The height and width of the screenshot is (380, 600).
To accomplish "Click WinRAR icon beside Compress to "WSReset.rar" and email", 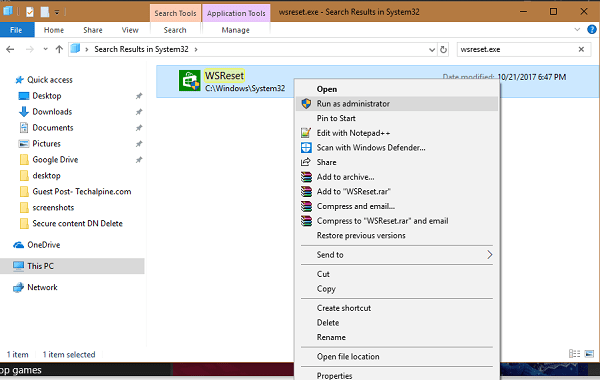I will (x=306, y=221).
